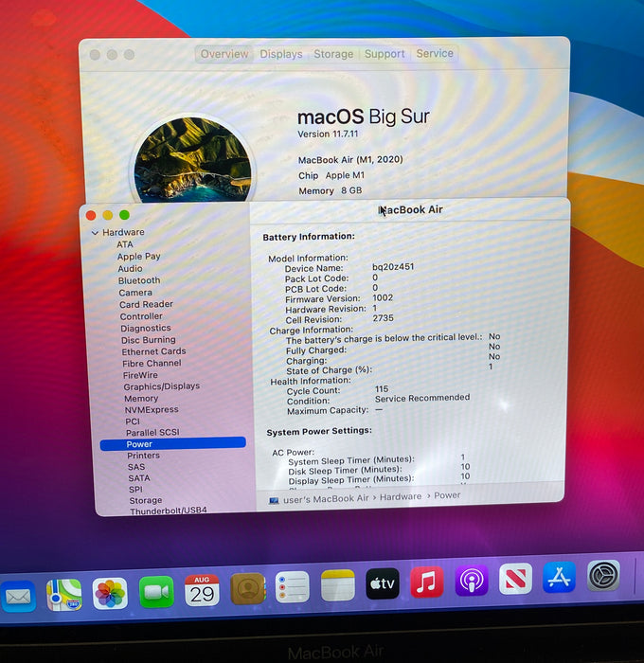Select Memory in the Hardware list

tap(141, 399)
